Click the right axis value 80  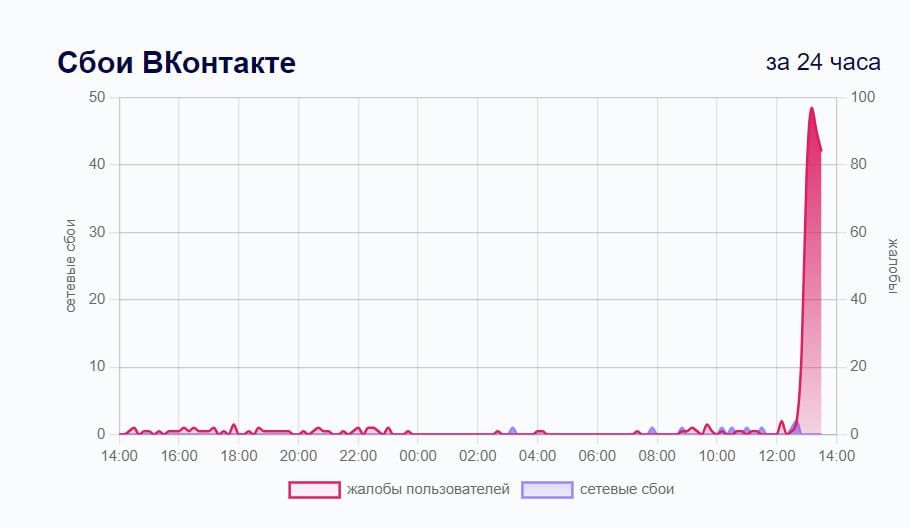pos(859,164)
